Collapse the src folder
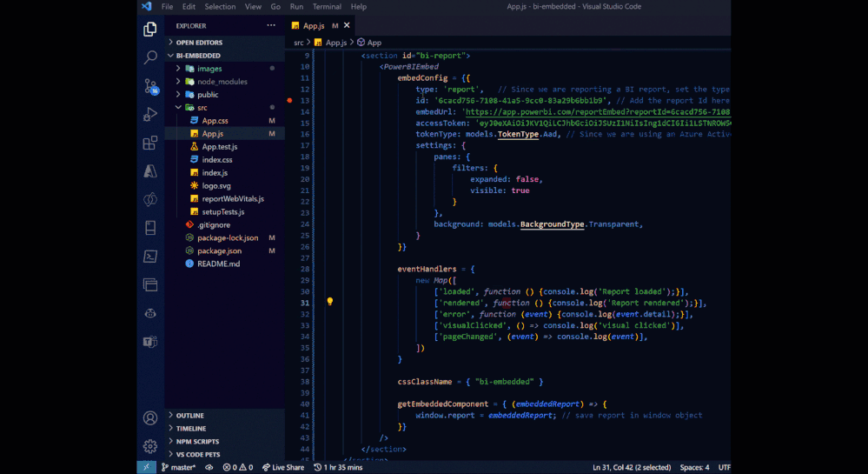Screen dimensions: 868x474 (x=225, y=108)
